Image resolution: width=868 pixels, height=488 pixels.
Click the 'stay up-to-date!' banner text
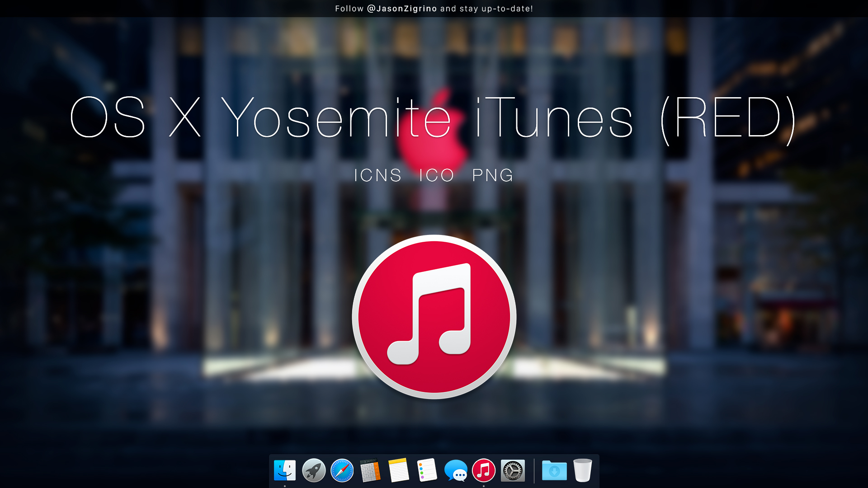pos(496,9)
